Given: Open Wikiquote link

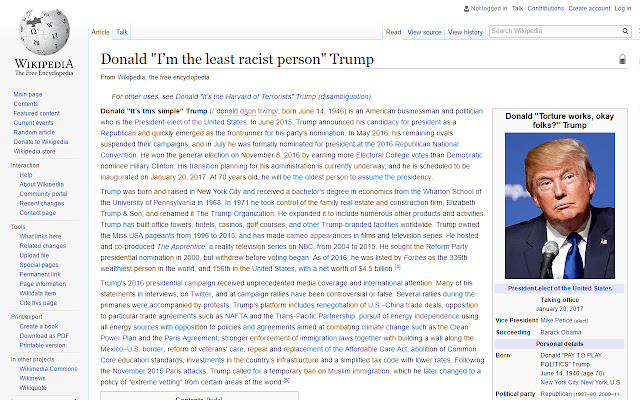Looking at the screenshot, I should click(33, 388).
